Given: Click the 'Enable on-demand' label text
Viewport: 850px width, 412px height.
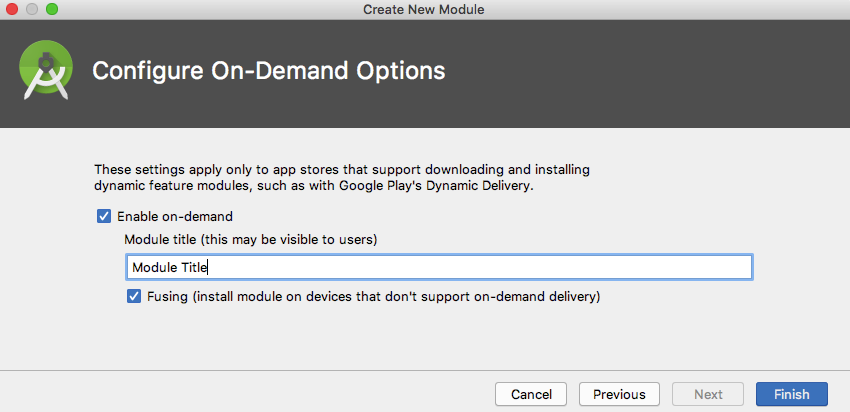Looking at the screenshot, I should point(175,216).
